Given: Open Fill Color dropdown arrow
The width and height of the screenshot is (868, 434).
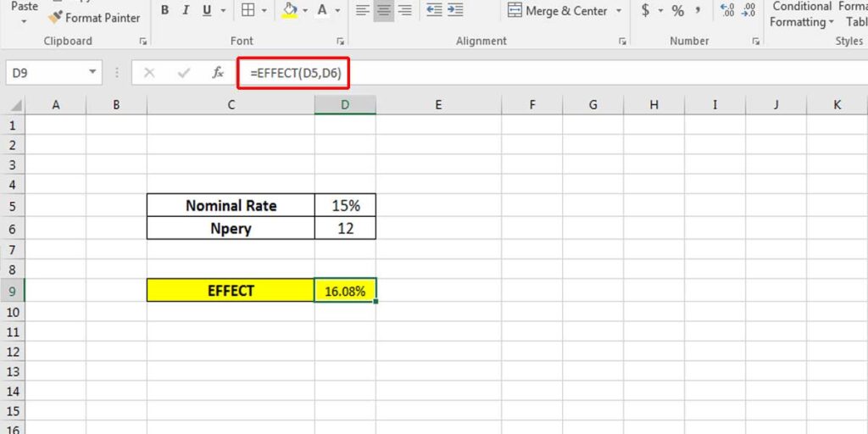Looking at the screenshot, I should [x=305, y=10].
